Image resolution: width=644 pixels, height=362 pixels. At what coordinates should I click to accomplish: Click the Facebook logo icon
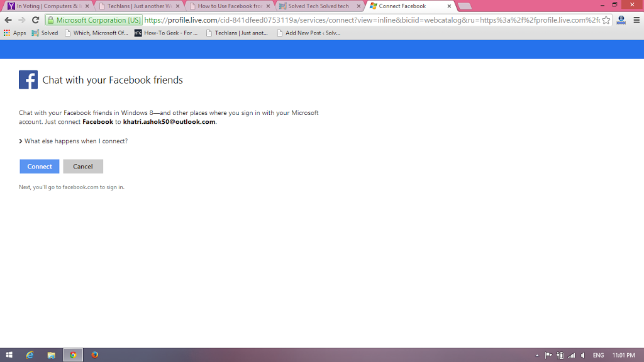[x=28, y=80]
